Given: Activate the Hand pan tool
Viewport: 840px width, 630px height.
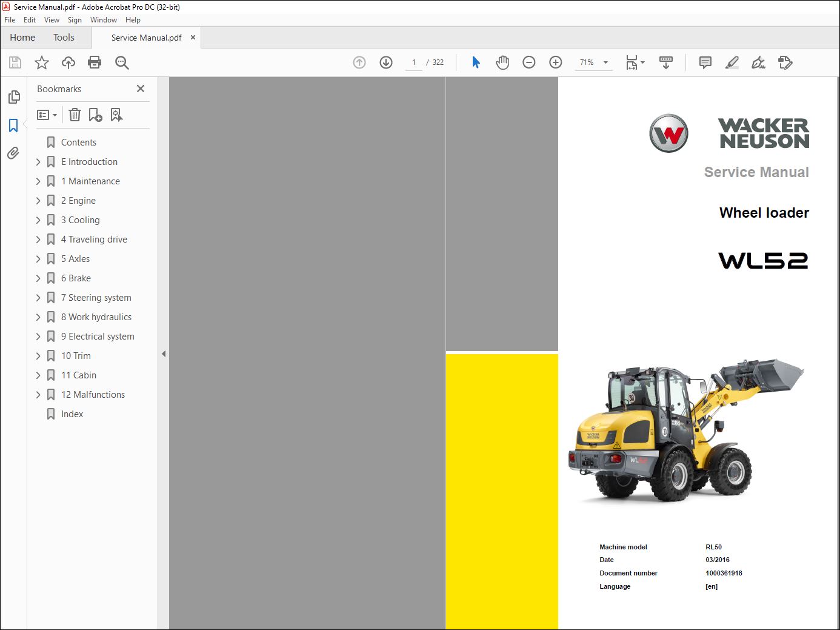Looking at the screenshot, I should click(502, 62).
